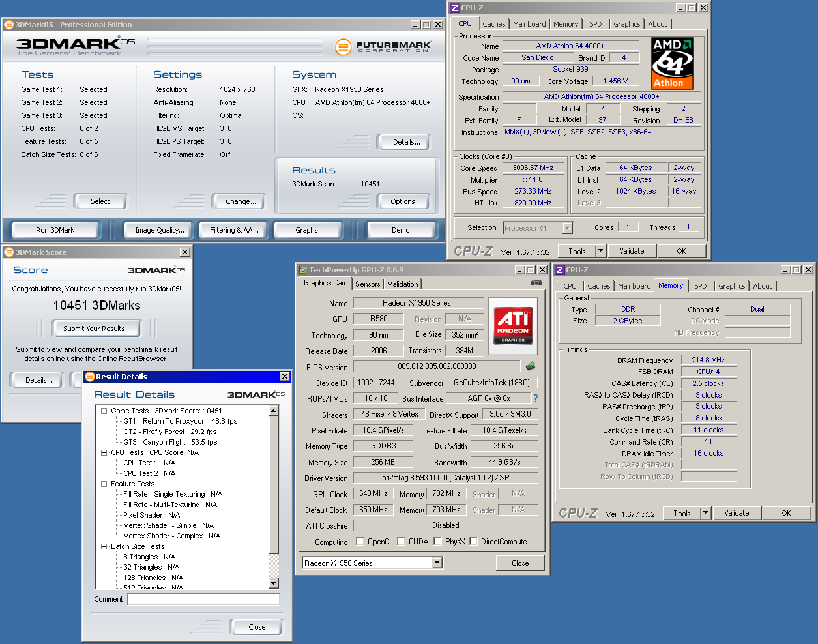The image size is (818, 644).
Task: Switch to Mainboard tab in CPU-Z CPU window
Action: tap(529, 24)
